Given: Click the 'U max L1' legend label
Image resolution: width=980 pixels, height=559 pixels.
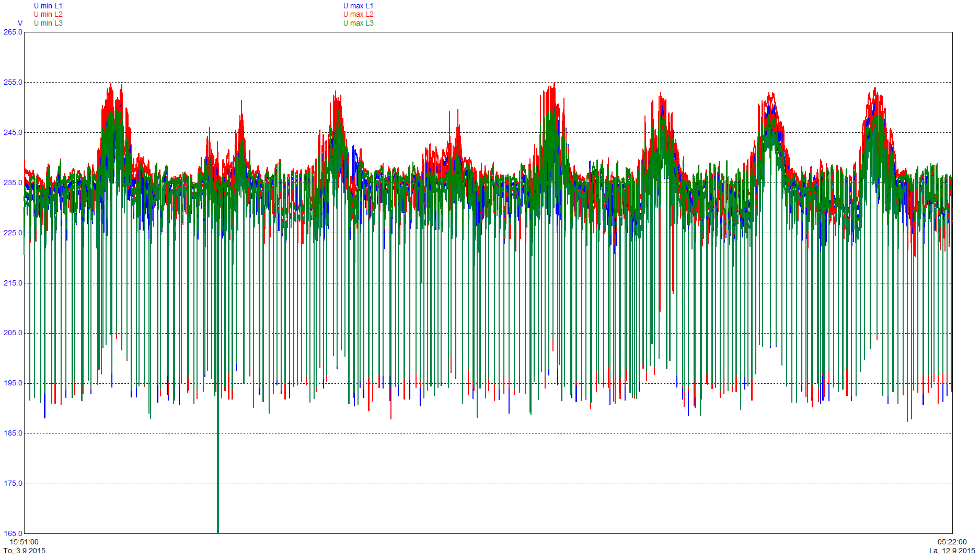Looking at the screenshot, I should 359,6.
